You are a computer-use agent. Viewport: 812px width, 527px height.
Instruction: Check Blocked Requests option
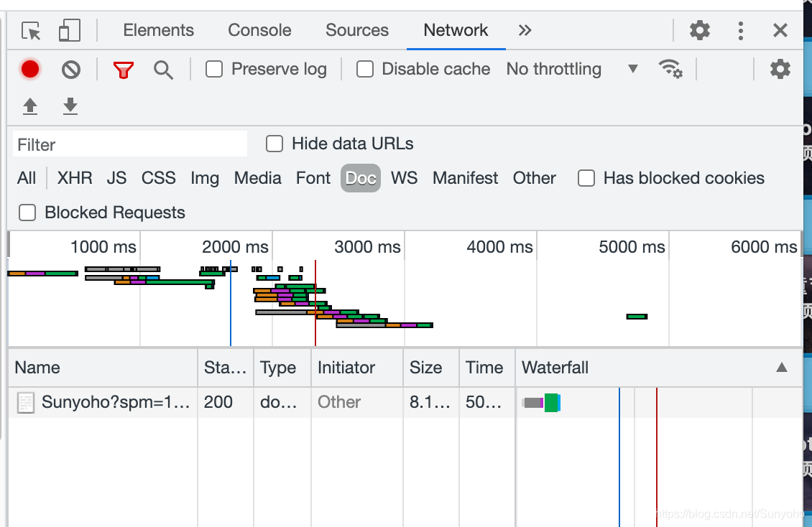pyautogui.click(x=27, y=213)
